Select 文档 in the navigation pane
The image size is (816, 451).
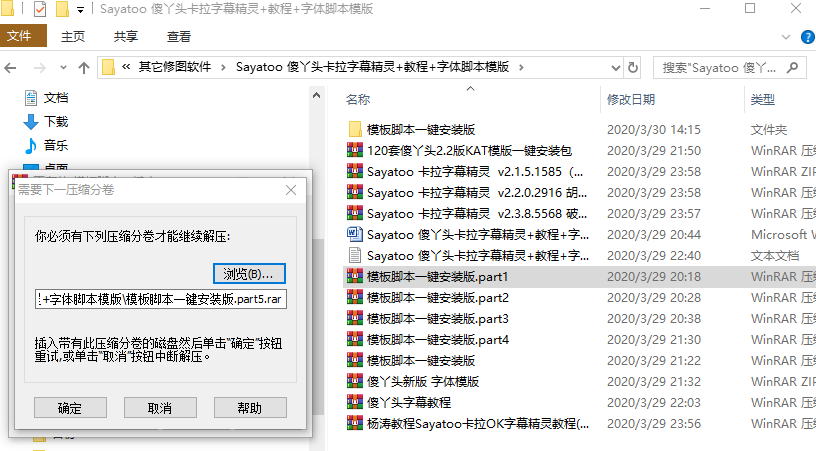tap(55, 98)
